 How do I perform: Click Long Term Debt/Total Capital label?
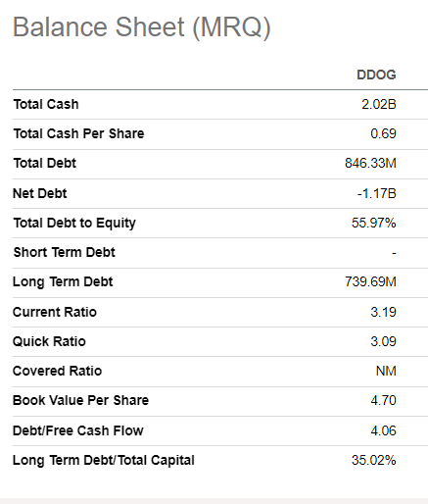[104, 460]
